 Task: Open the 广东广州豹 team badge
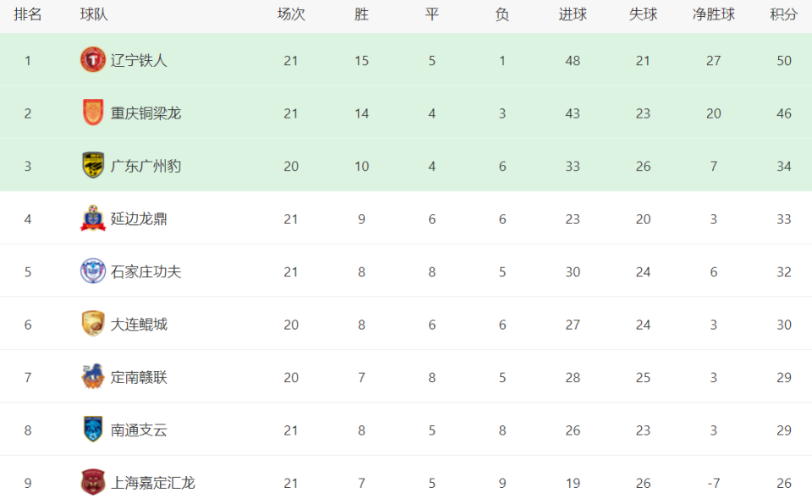(93, 165)
